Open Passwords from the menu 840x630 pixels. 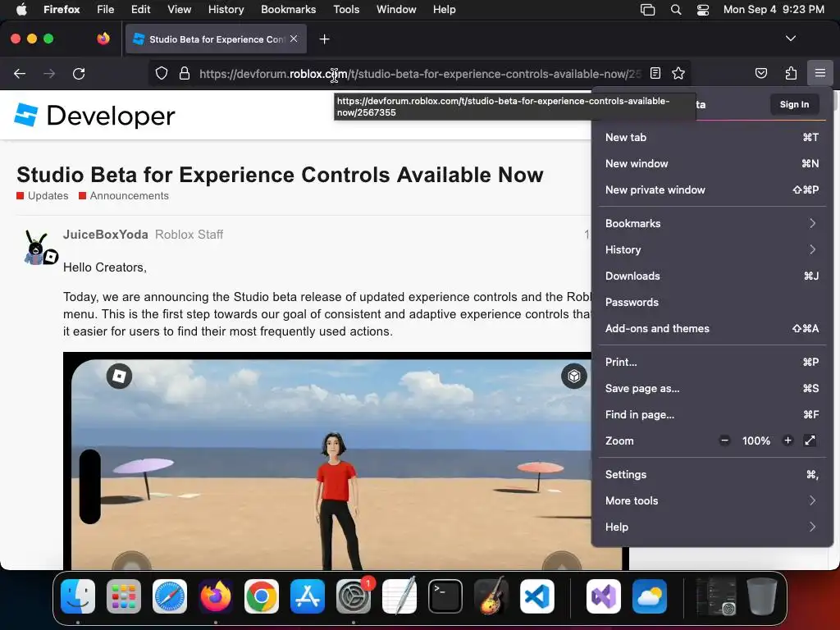pyautogui.click(x=712, y=302)
